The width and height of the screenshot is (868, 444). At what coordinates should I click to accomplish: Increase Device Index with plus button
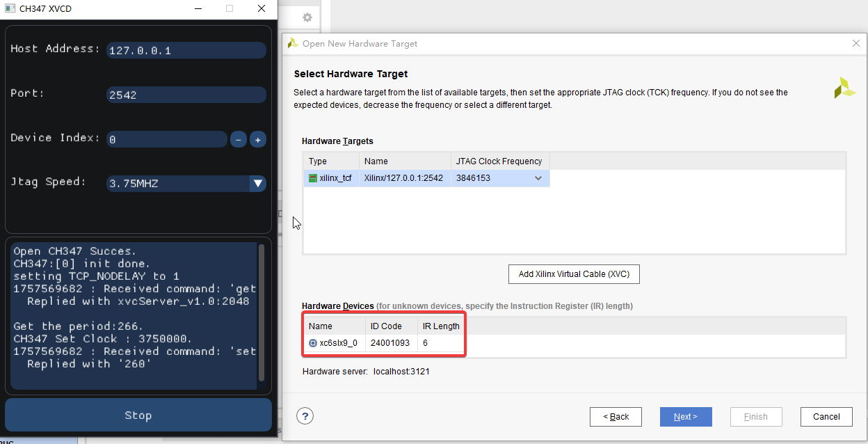pos(258,139)
